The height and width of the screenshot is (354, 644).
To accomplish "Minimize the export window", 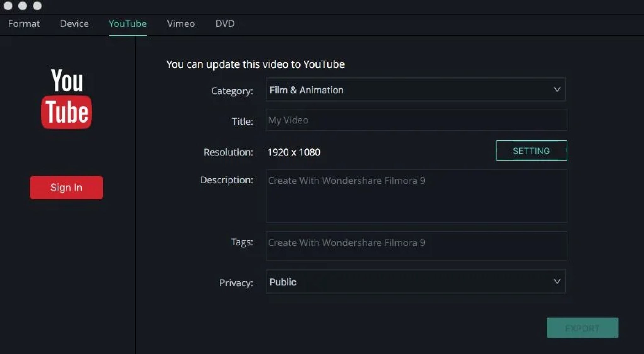I will coord(23,6).
